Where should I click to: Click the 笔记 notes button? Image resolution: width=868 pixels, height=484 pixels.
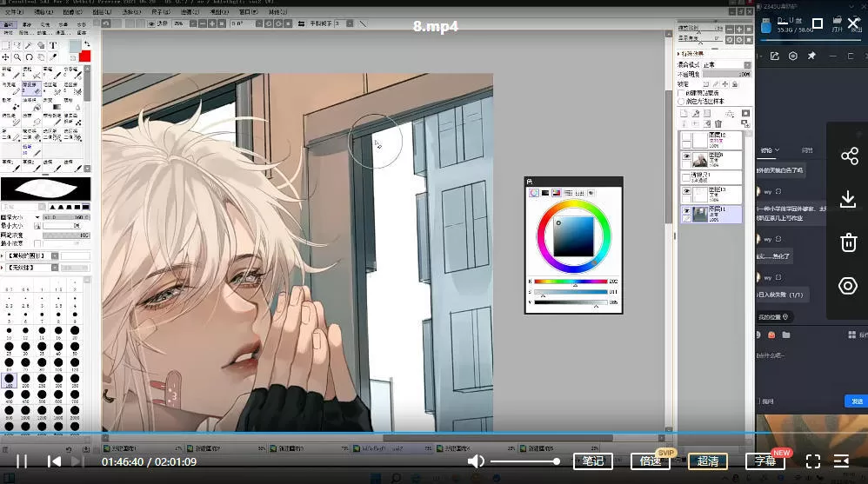592,461
